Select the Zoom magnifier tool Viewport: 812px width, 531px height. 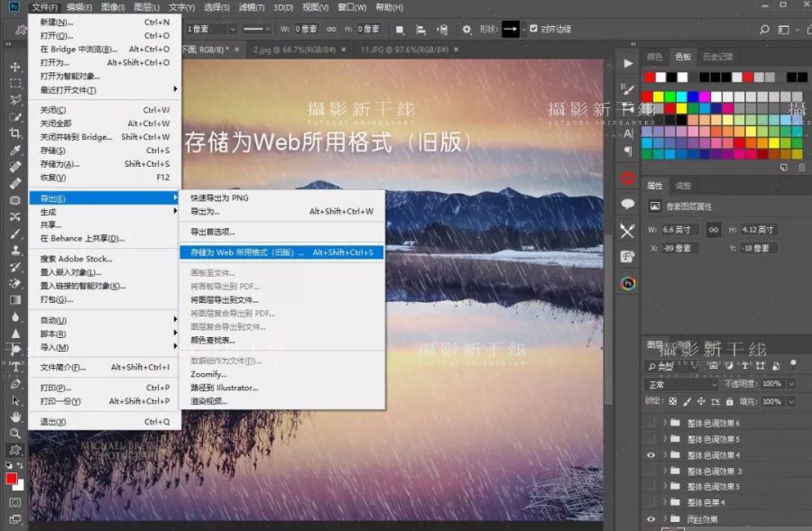[15, 433]
